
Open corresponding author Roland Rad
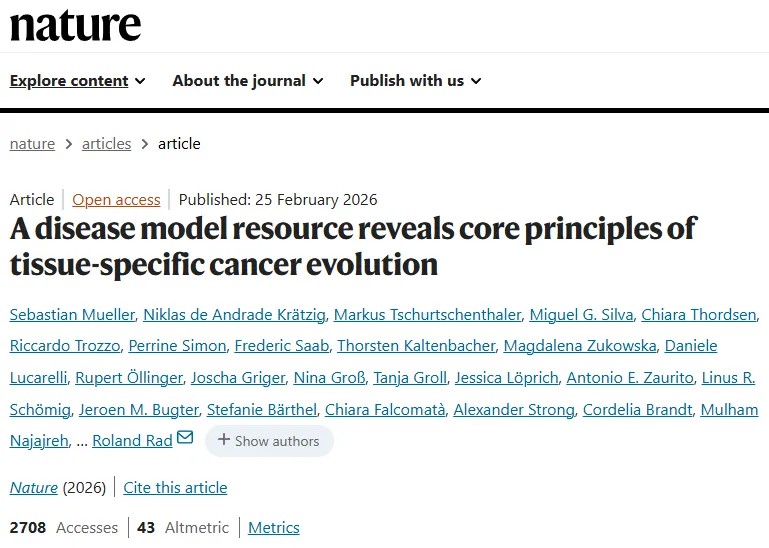click(132, 441)
